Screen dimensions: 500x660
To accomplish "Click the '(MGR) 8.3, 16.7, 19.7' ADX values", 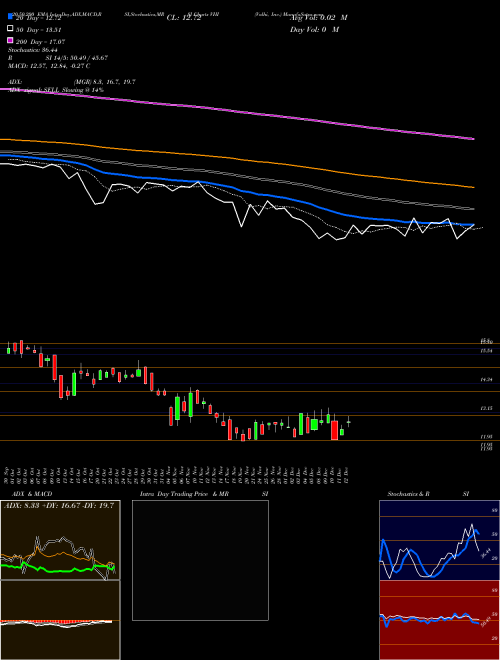I will 104,82.
